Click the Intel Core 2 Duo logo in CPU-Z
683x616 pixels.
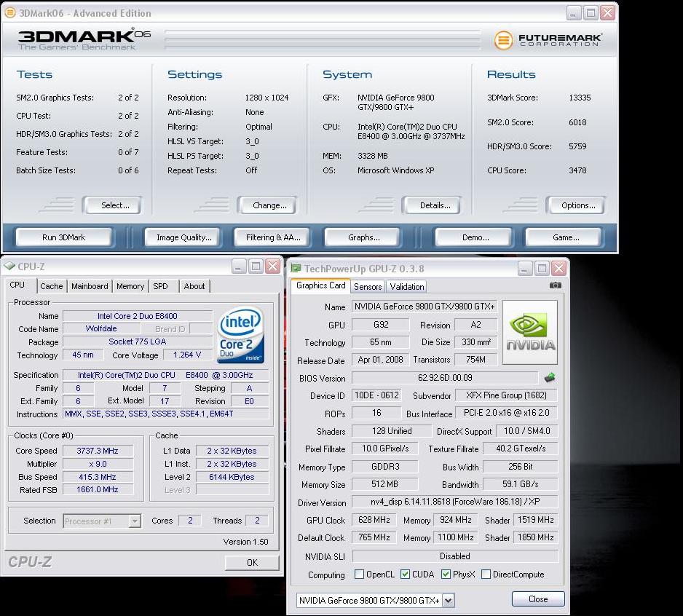pyautogui.click(x=240, y=335)
